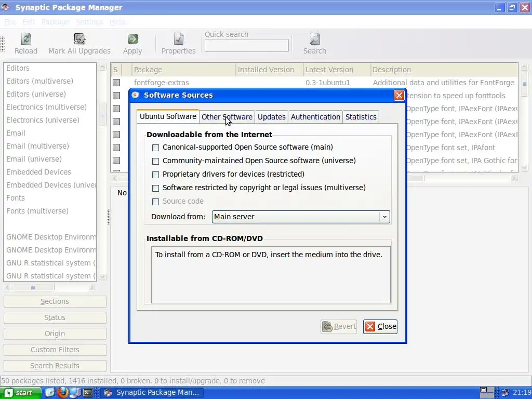Click the Reload toolbar icon
The image size is (532, 399).
(x=26, y=39)
